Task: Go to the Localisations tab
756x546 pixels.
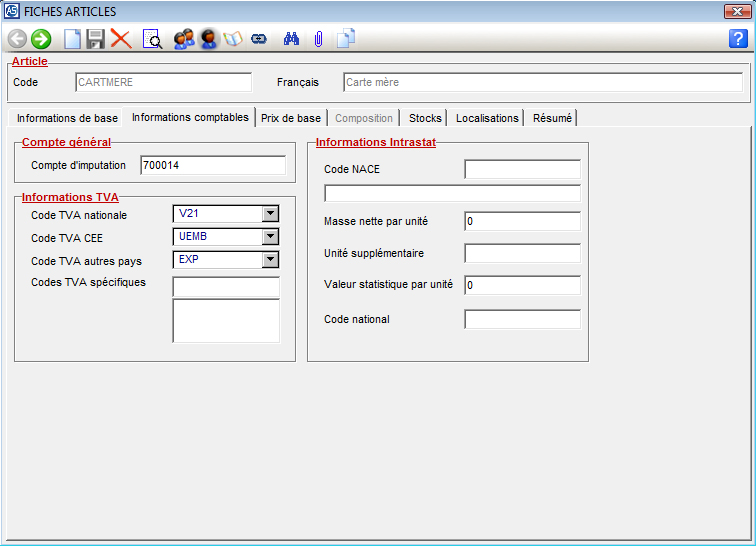Action: [x=487, y=118]
